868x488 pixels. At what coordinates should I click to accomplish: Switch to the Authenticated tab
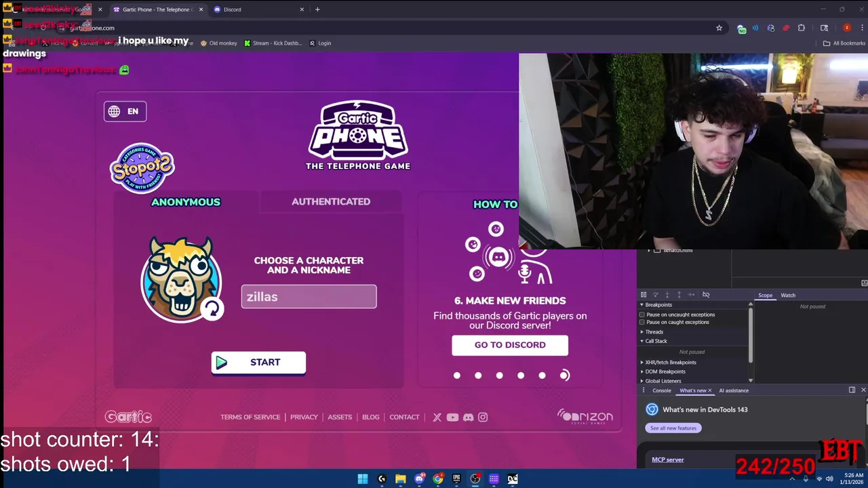tap(331, 201)
